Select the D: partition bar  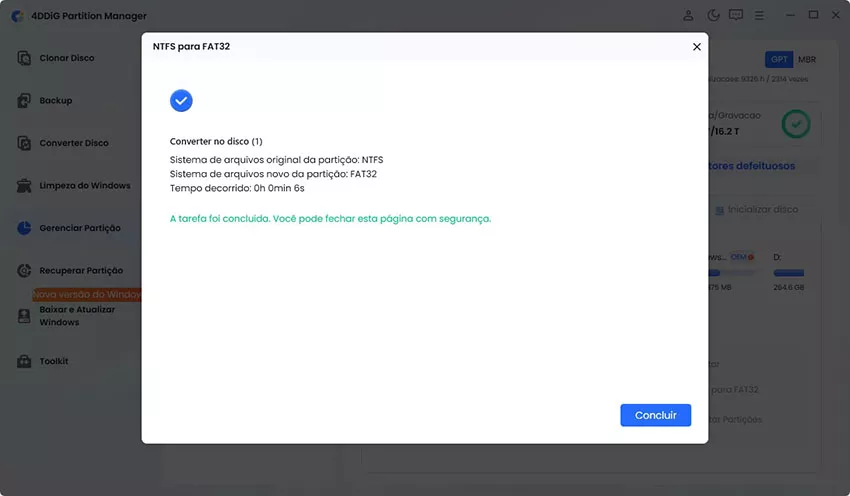tap(789, 273)
